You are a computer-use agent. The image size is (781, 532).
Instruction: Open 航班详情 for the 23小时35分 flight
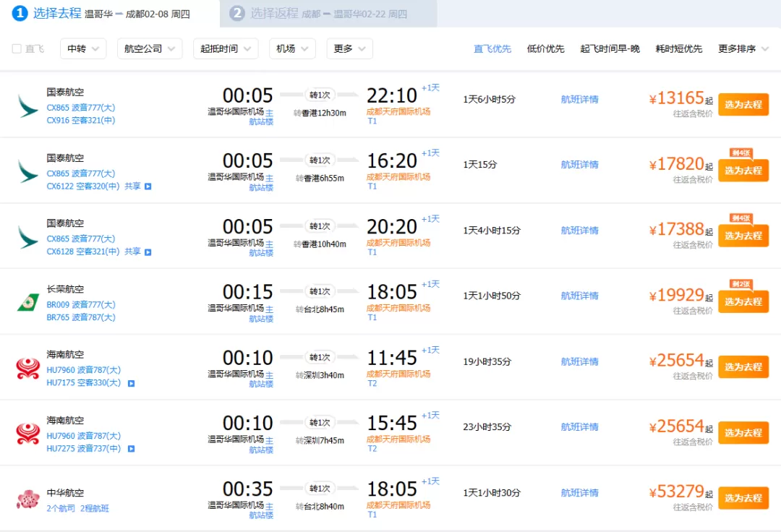point(579,426)
